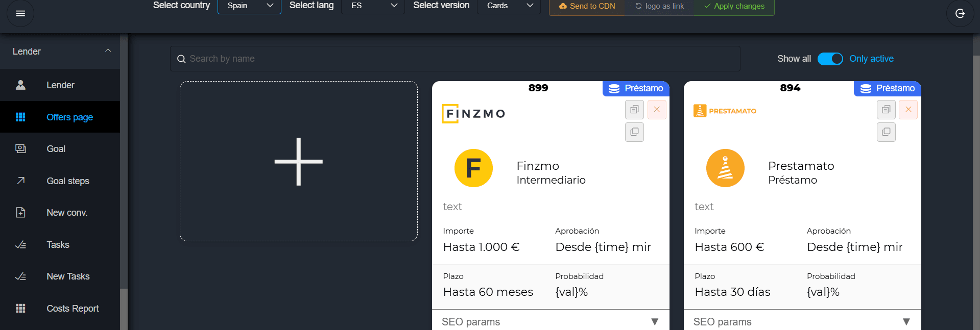Click the yellow F round Finzmo icon
980x330 pixels.
[473, 168]
